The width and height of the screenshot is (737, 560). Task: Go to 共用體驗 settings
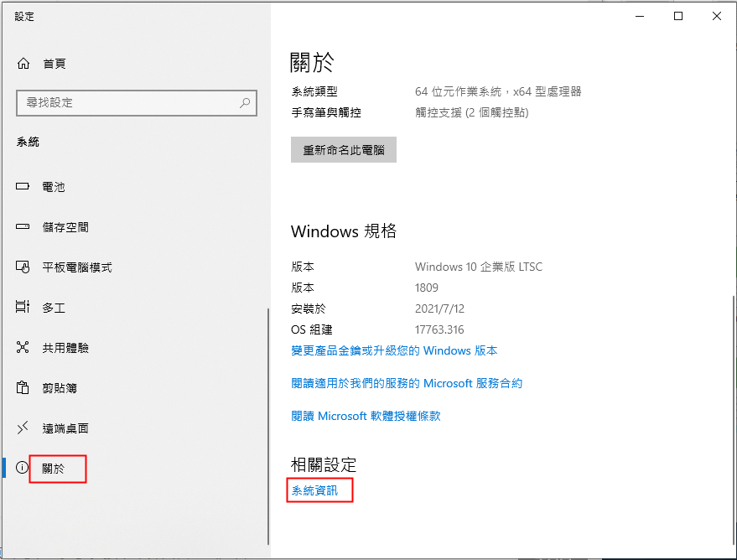click(x=65, y=348)
